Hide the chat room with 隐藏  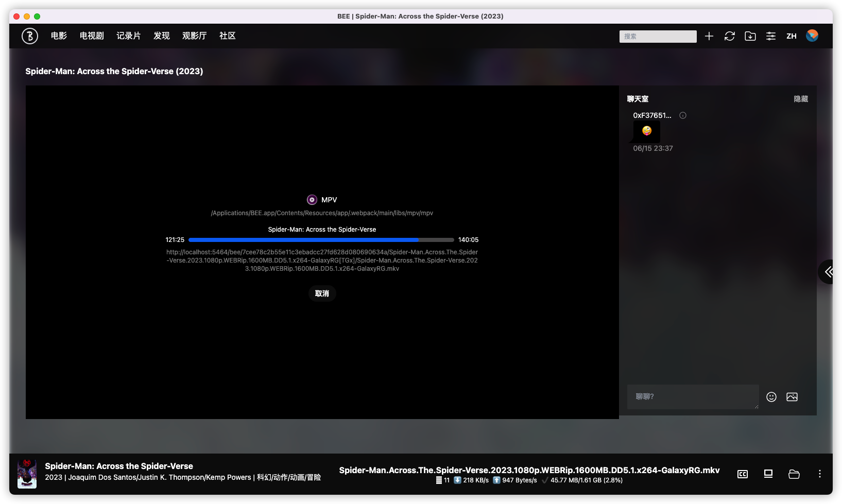(801, 99)
